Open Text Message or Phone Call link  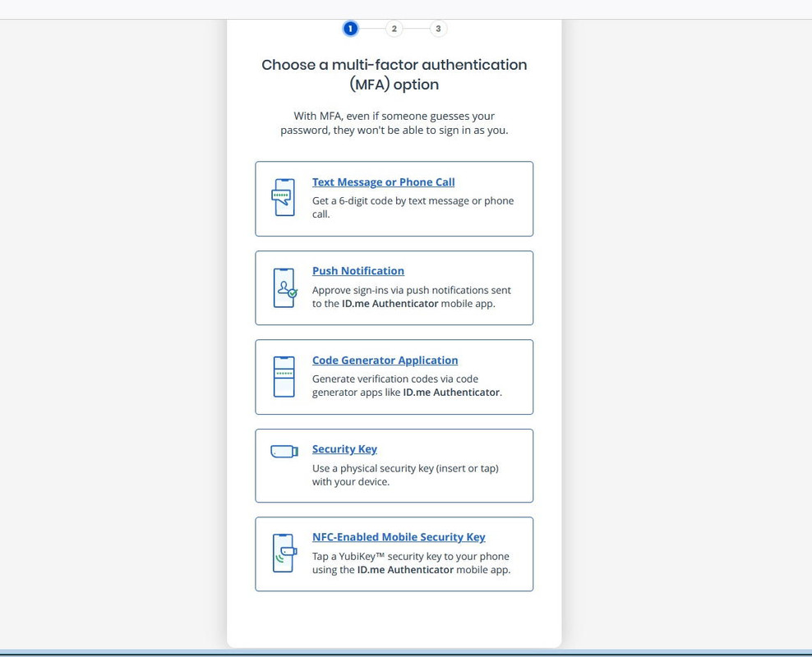(x=383, y=182)
